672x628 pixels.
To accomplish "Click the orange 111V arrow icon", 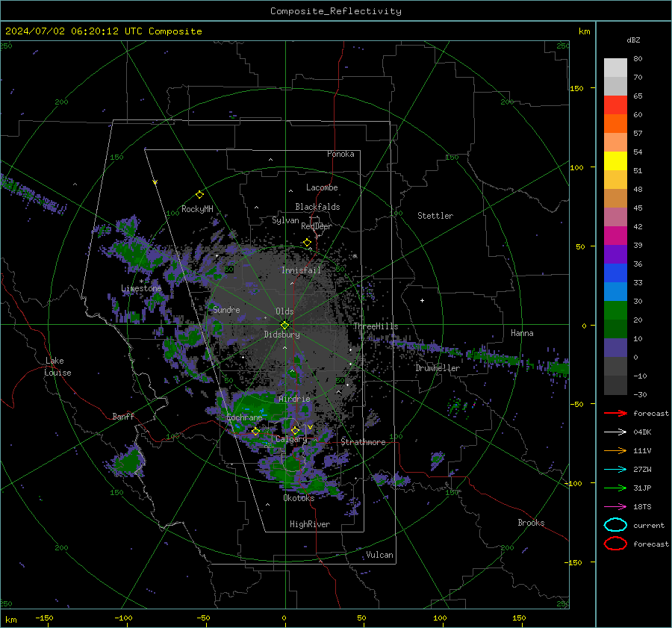I will point(615,450).
